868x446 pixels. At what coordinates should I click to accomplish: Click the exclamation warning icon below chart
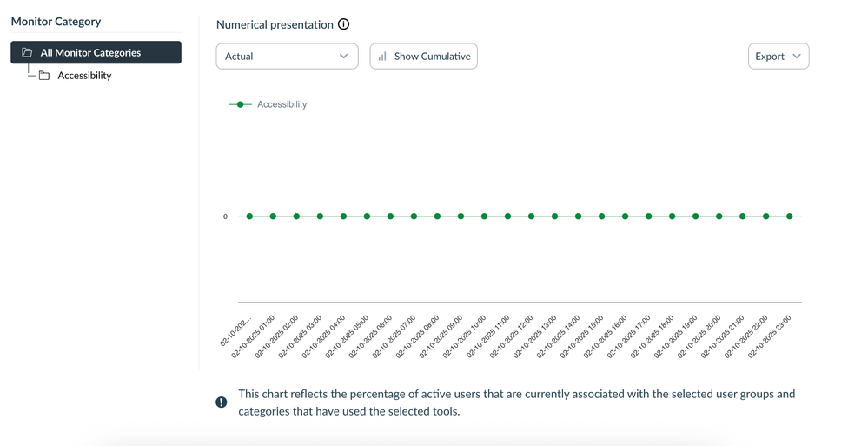pyautogui.click(x=222, y=402)
